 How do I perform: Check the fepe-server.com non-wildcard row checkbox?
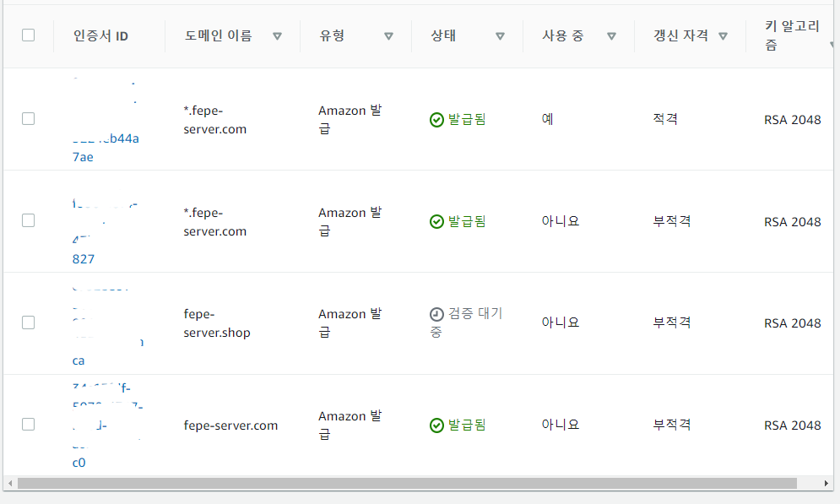(x=29, y=424)
